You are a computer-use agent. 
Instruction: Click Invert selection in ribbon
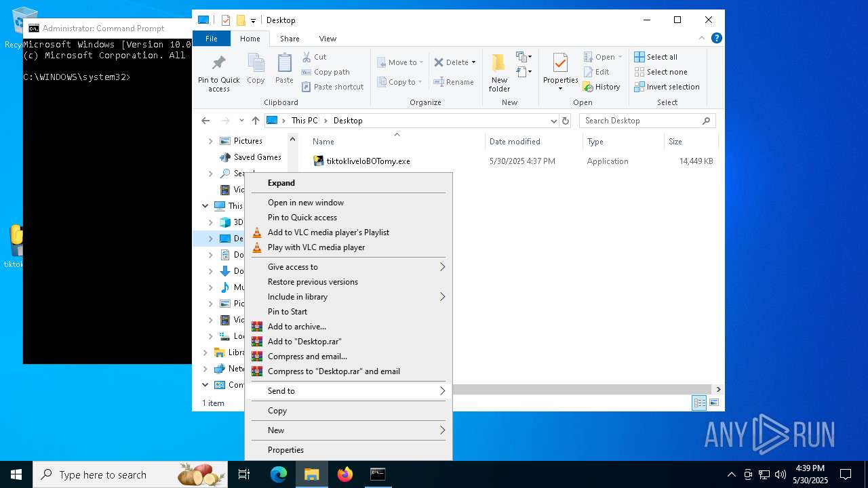click(x=667, y=87)
